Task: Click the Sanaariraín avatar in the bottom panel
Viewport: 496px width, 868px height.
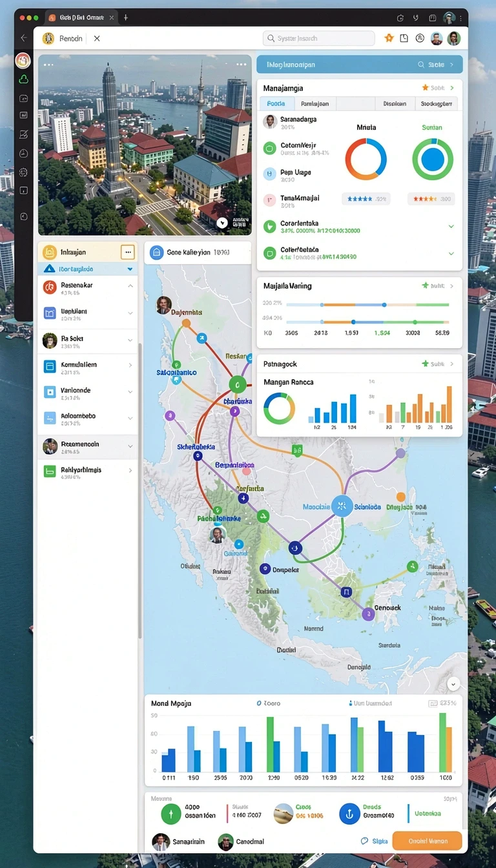Action: (x=161, y=842)
